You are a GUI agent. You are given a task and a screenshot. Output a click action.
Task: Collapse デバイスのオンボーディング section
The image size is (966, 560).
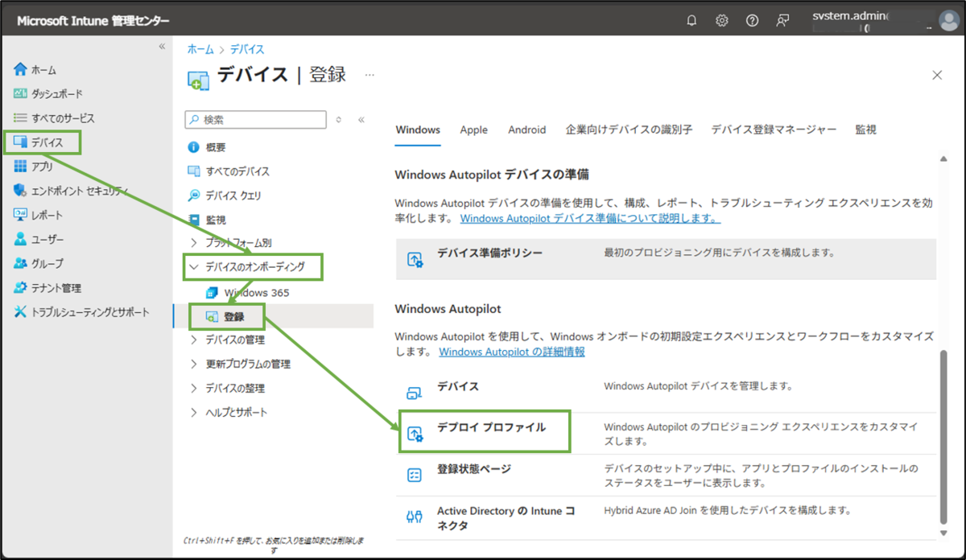[x=193, y=266]
